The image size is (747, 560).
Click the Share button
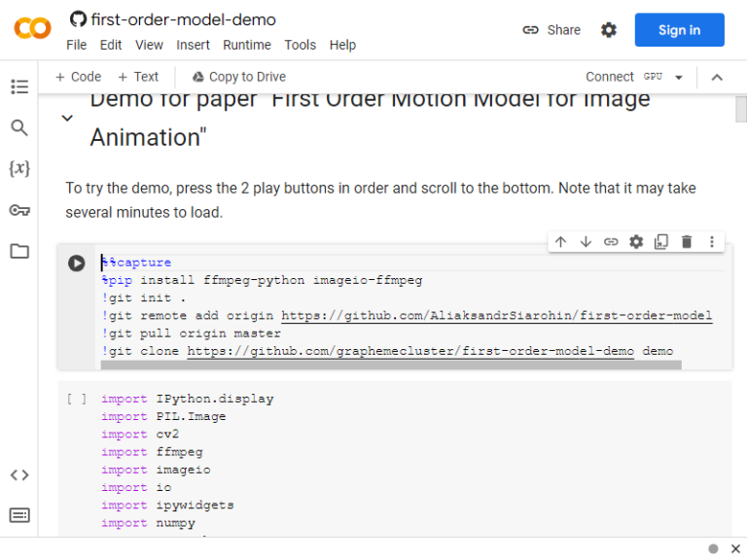(x=551, y=30)
